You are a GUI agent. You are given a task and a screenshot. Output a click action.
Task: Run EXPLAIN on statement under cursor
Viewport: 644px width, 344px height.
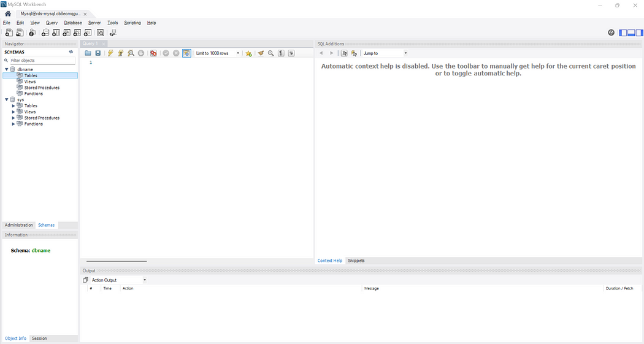(131, 53)
